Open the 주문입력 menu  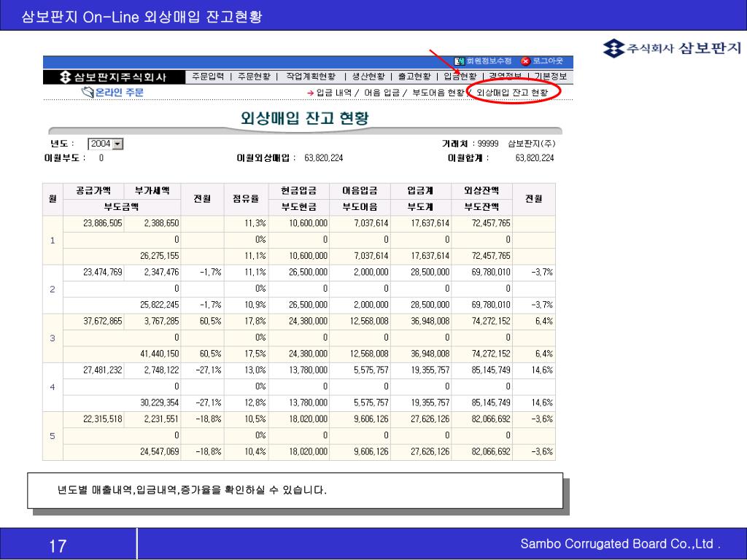[208, 76]
